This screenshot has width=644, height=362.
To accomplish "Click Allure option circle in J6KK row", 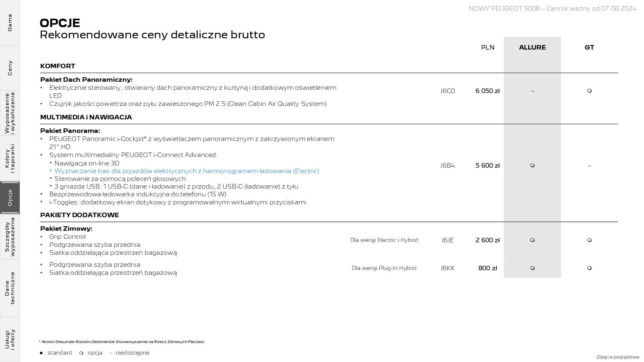I will [532, 268].
